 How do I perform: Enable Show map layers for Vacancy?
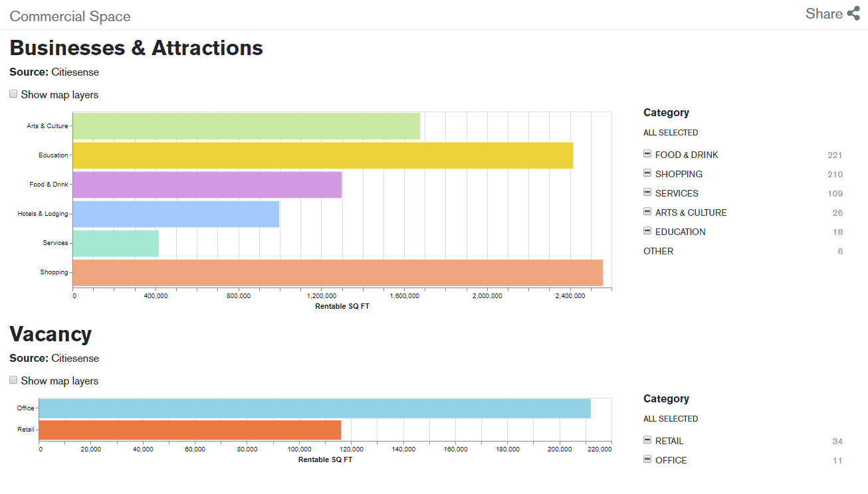(13, 380)
